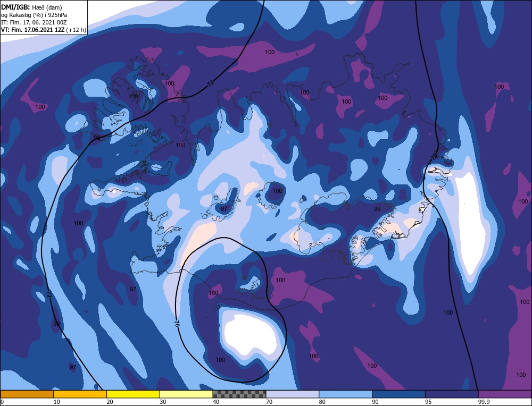
Task: Click the "100" inside the dark central highland patch
Action: point(277,191)
